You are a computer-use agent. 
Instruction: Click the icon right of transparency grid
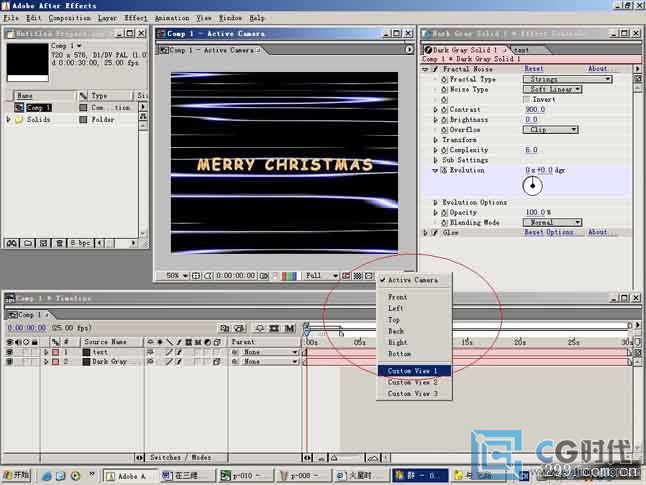tap(369, 276)
